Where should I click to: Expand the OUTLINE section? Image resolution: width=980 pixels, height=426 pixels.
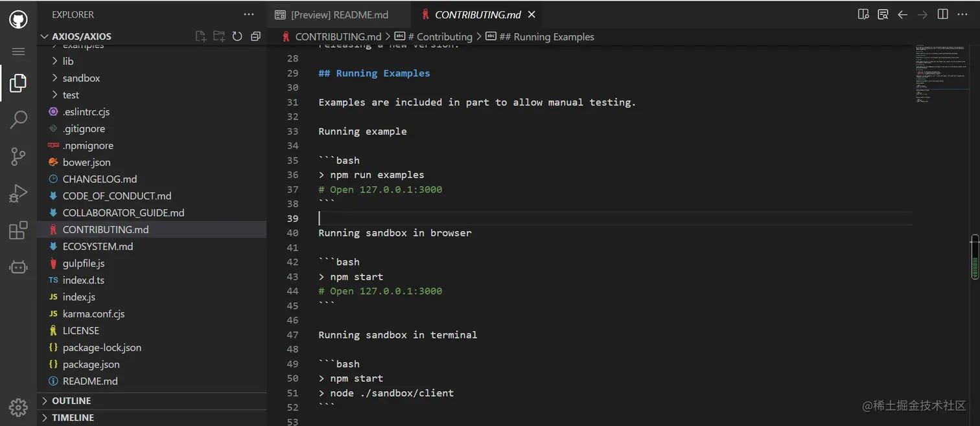pos(152,401)
